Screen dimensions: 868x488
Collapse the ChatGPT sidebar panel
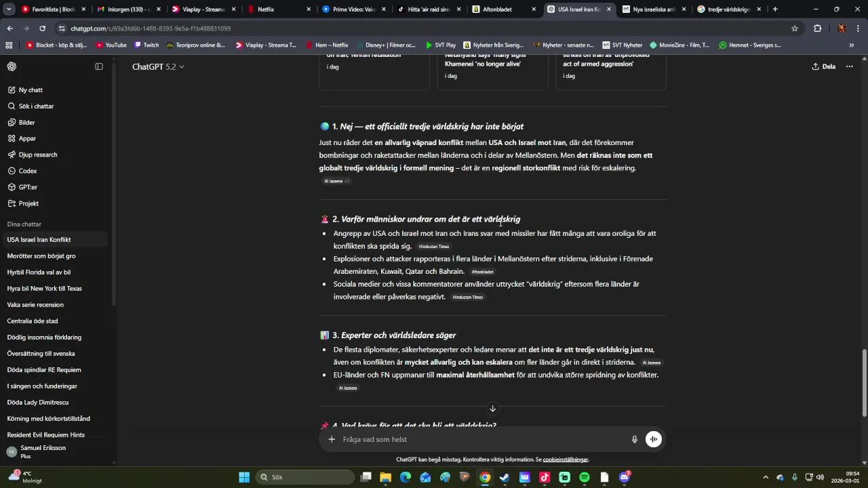pos(99,66)
